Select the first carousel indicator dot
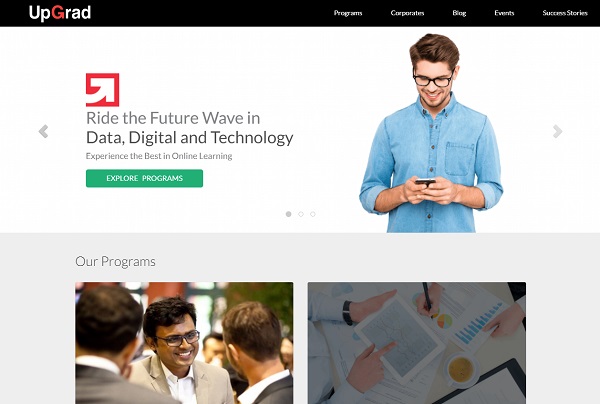This screenshot has height=404, width=600. [289, 214]
